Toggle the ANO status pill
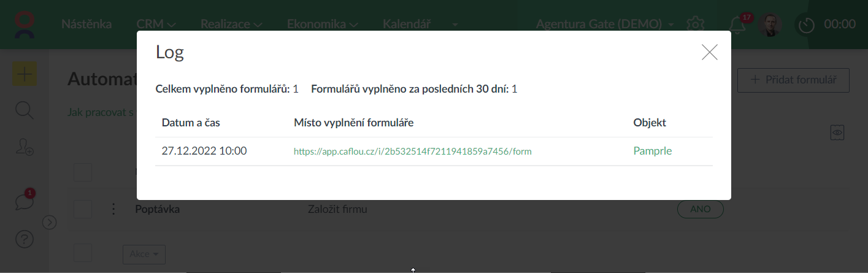 pos(700,209)
